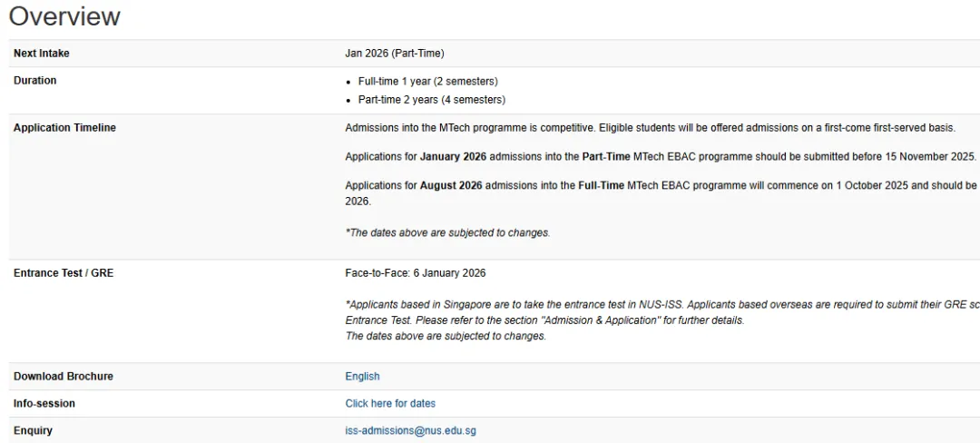This screenshot has width=980, height=443.
Task: Click the Duration row label
Action: pos(35,81)
